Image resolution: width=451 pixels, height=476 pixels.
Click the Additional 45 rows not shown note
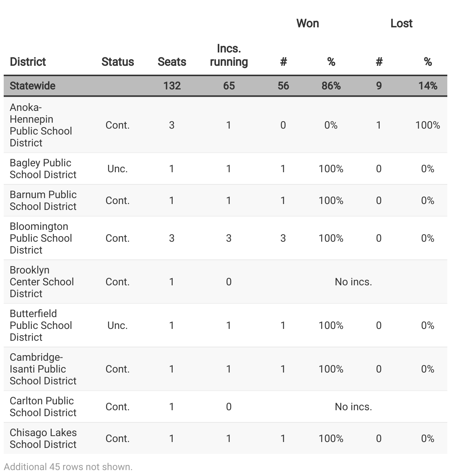click(x=68, y=467)
